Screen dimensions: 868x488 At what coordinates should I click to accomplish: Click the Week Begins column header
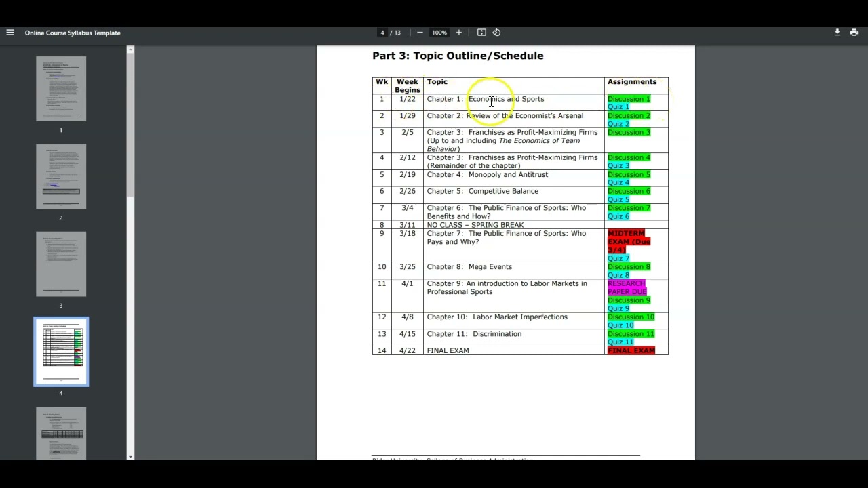tap(408, 86)
